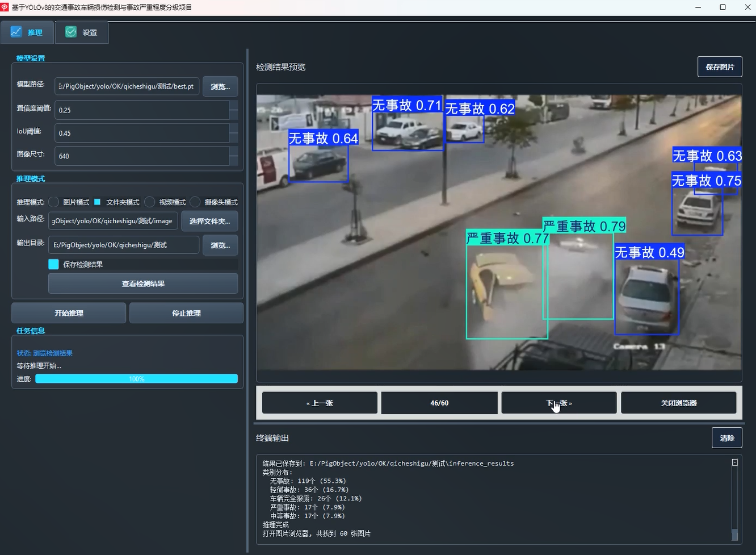Click the 严重事故 0.79 detection label
The height and width of the screenshot is (555, 756).
584,226
